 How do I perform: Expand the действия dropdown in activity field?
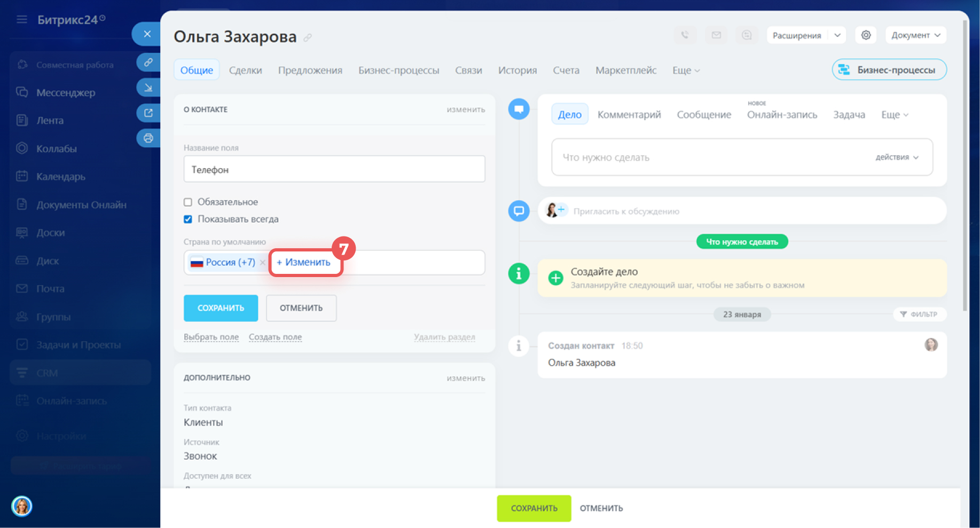897,157
